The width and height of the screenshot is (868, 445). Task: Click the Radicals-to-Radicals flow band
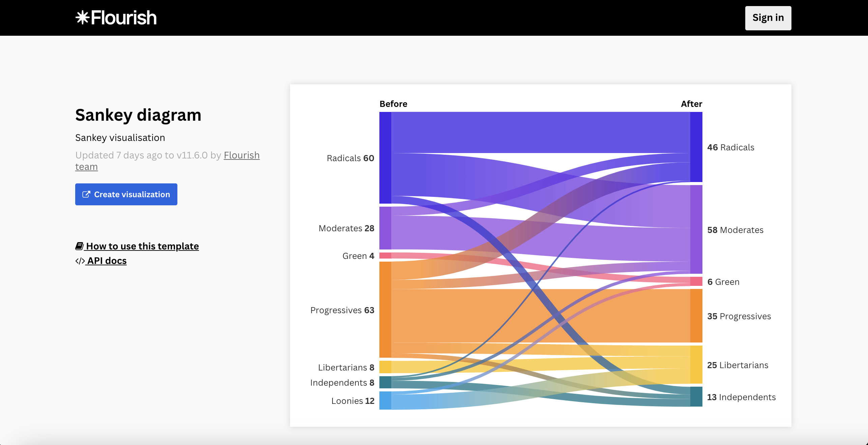(541, 132)
